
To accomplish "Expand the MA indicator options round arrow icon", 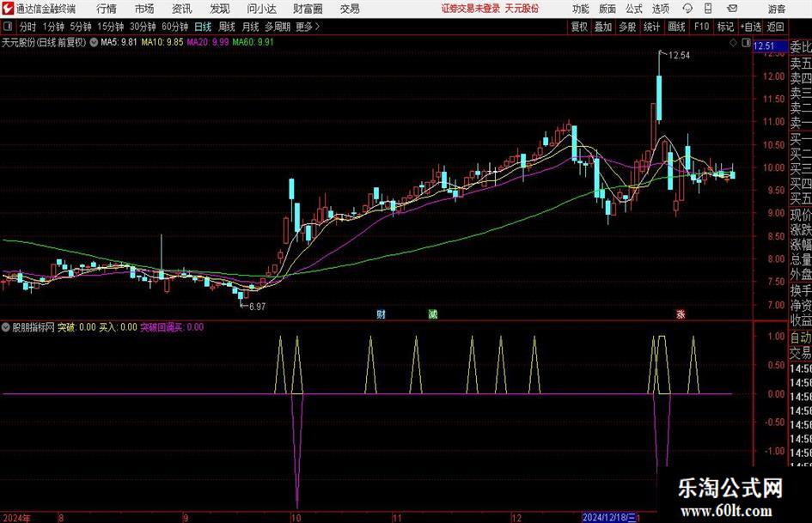I will [x=94, y=42].
